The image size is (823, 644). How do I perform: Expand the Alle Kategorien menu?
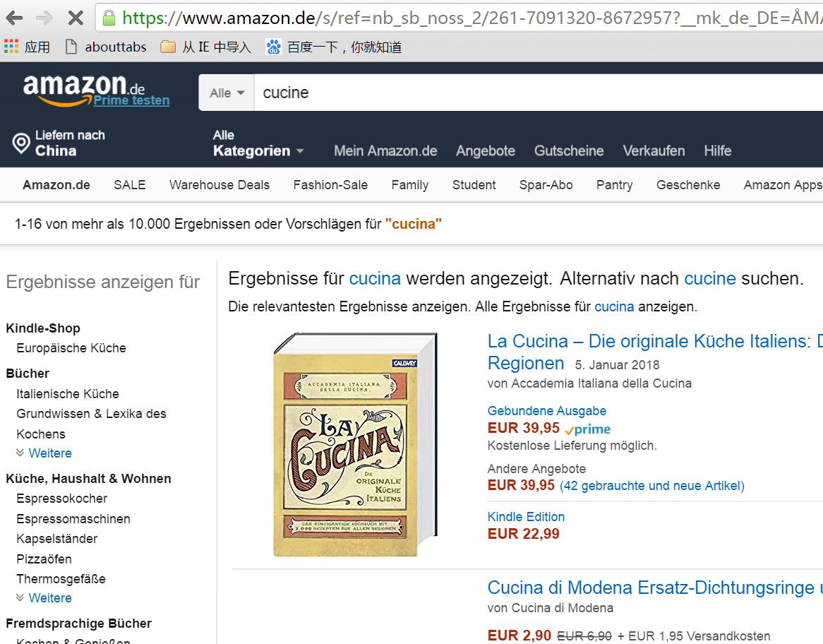(x=258, y=143)
